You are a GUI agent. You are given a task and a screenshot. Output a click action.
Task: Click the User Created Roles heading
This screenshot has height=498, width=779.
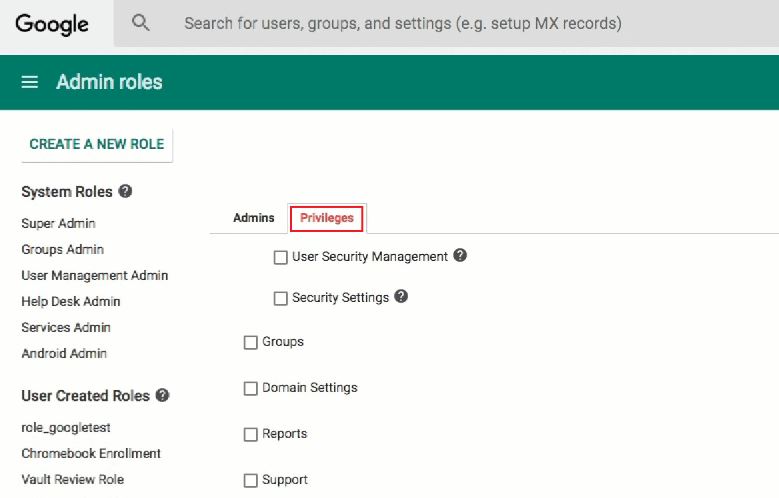[x=85, y=396]
